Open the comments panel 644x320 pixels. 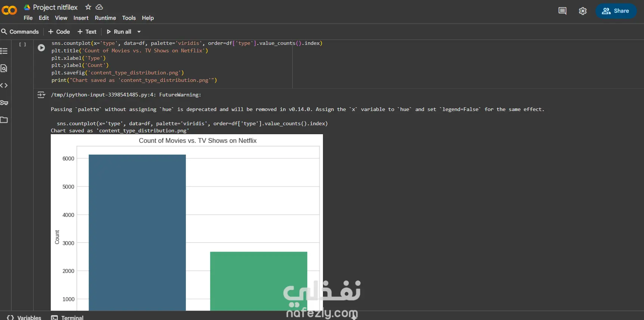pyautogui.click(x=562, y=11)
